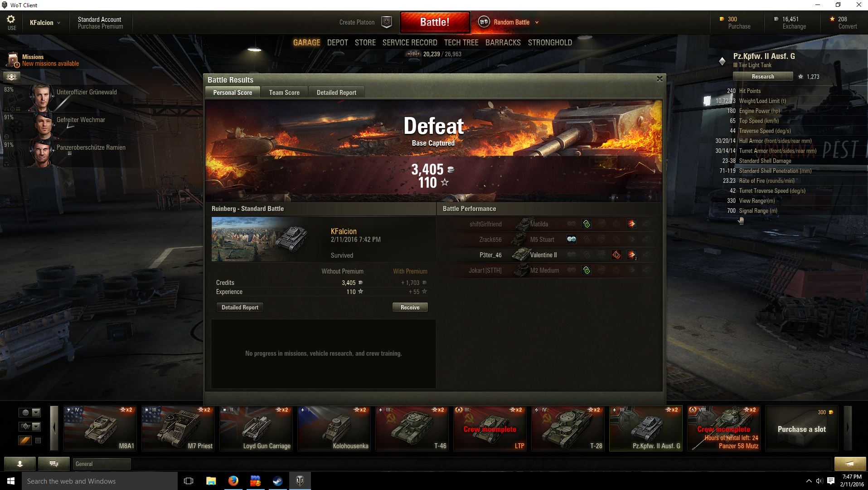868x490 pixels.
Task: Toggle the favorite vehicles filter checkbox
Action: pos(38,441)
